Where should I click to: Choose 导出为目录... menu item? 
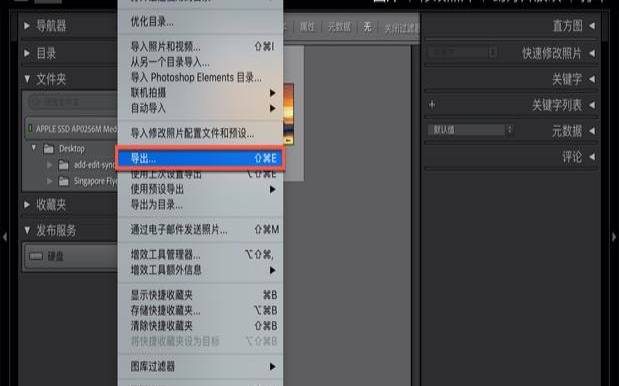click(x=200, y=205)
